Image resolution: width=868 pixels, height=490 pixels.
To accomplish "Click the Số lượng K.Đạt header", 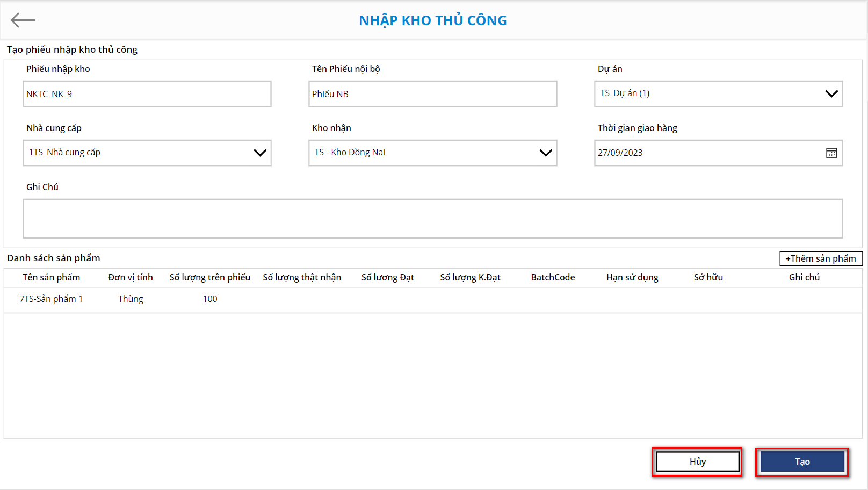I will 471,277.
